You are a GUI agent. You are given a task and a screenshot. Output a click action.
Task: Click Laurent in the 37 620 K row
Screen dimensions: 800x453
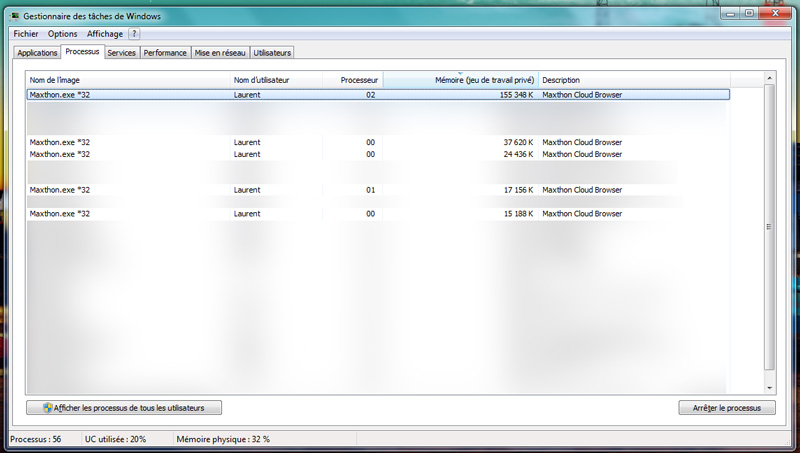(x=247, y=142)
